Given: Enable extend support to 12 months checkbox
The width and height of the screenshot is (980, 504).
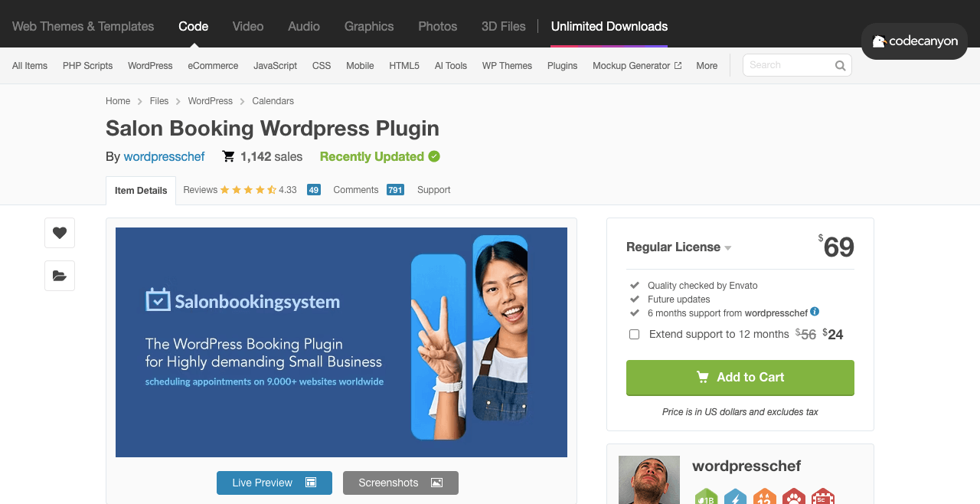Looking at the screenshot, I should pyautogui.click(x=634, y=335).
